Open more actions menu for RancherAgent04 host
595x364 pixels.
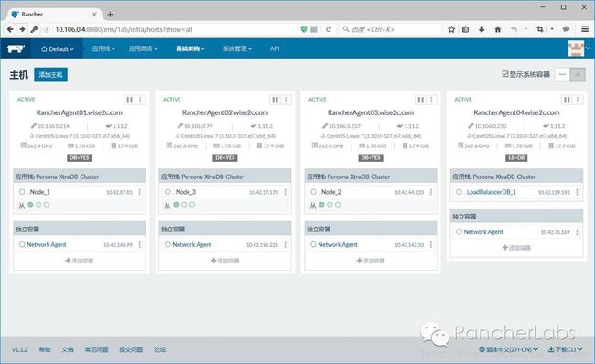coord(578,100)
